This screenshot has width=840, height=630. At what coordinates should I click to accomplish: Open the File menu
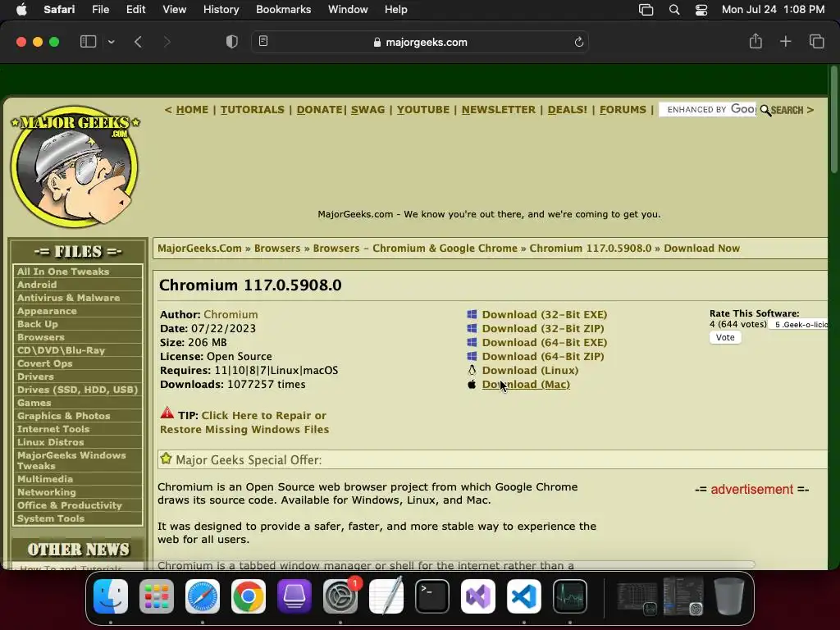[100, 9]
